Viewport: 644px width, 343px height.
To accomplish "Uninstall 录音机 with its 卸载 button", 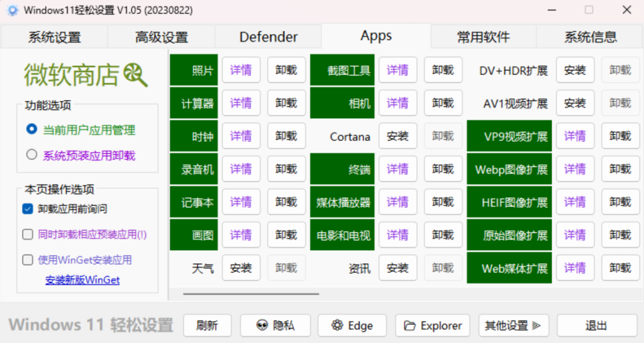I will coord(286,168).
